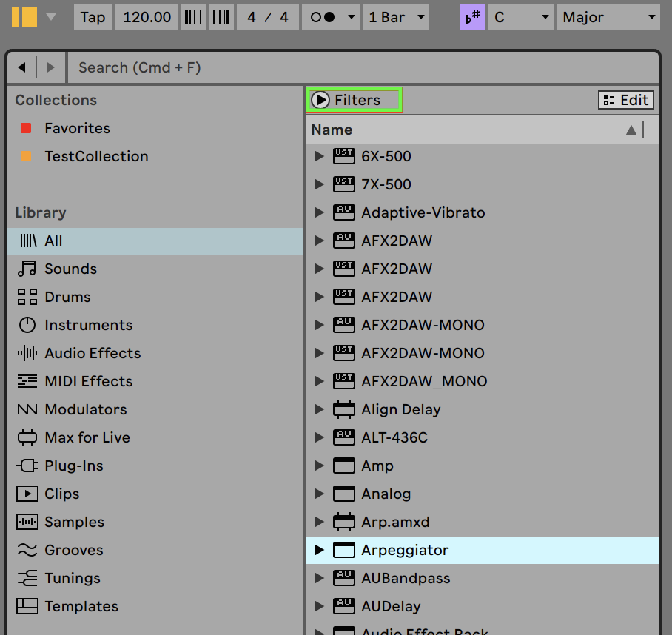
Task: Click the AU icon next to Adaptive-Vibrato
Action: [x=344, y=212]
